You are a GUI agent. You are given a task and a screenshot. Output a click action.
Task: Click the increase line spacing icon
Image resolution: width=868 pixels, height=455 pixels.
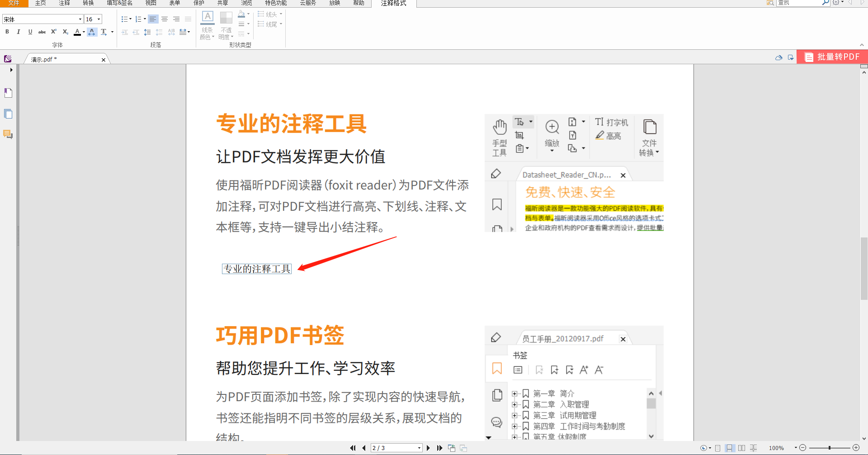(147, 32)
